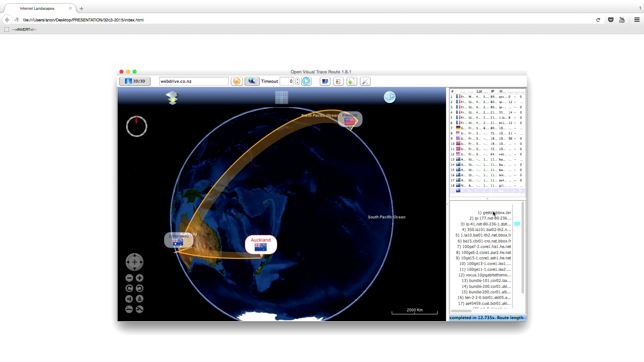Click the Fremont map marker label
The width and height of the screenshot is (644, 362).
(350, 119)
